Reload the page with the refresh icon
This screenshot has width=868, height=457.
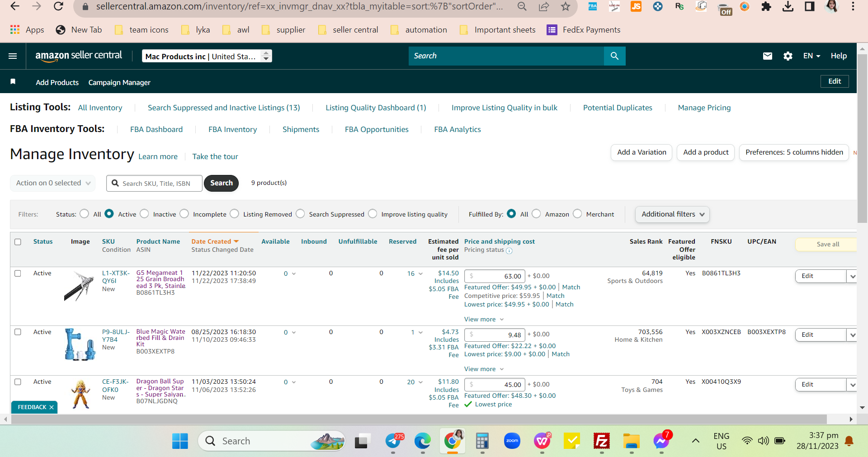tap(58, 6)
